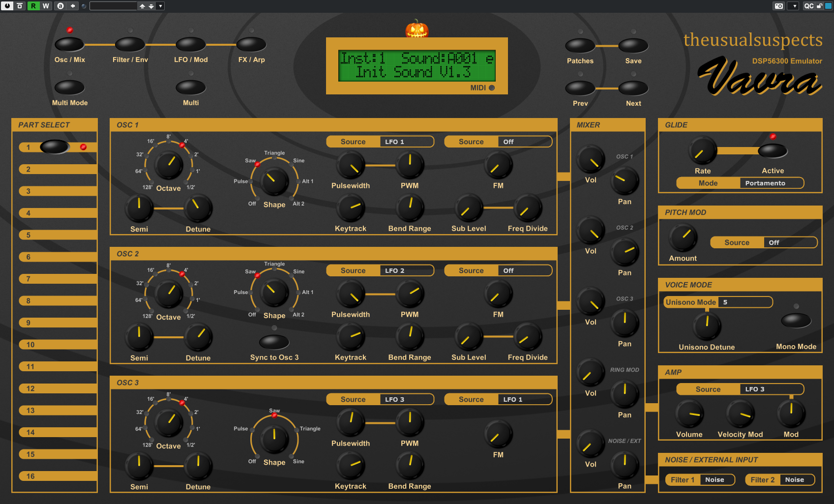The width and height of the screenshot is (834, 504).
Task: Open OSC 2 LFO 2 source dropdown
Action: (407, 270)
